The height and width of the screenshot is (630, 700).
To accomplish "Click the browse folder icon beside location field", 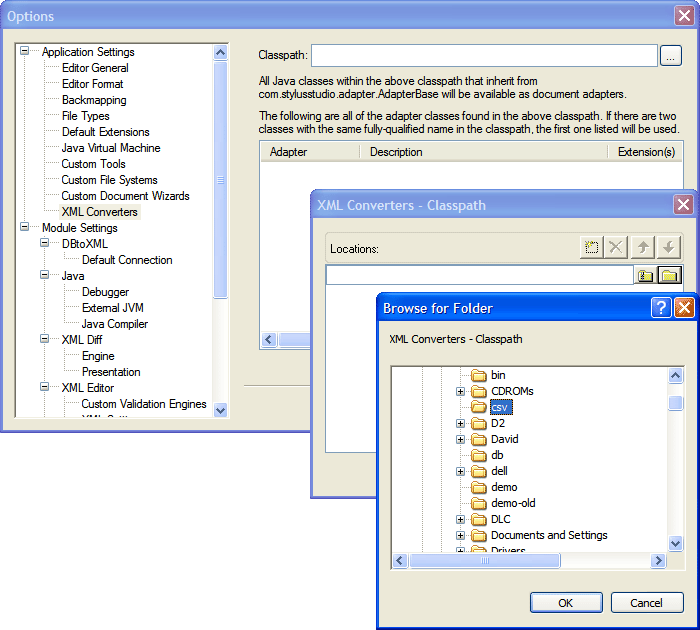I will point(669,275).
